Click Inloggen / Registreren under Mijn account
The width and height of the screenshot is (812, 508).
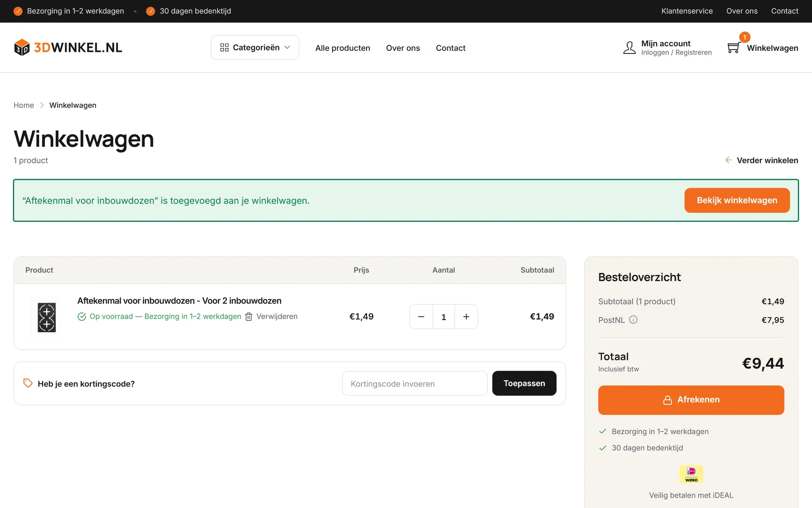(x=676, y=52)
